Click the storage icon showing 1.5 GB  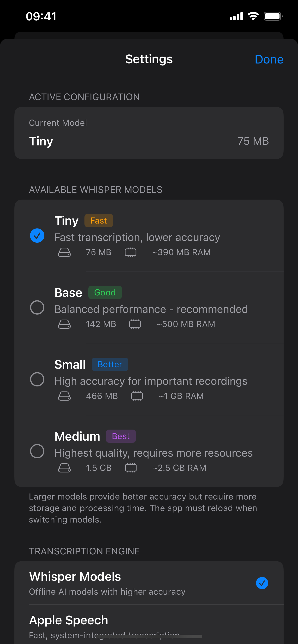click(x=64, y=468)
